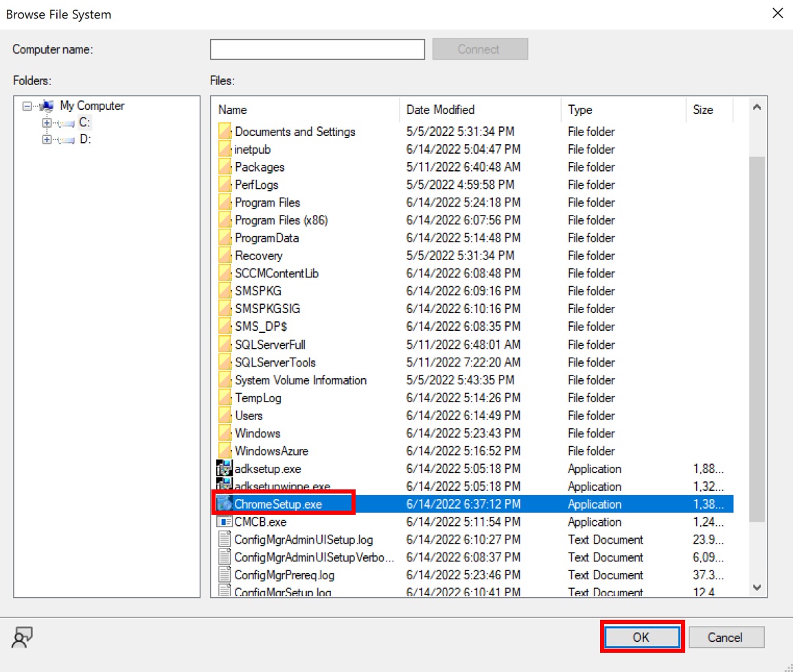Click the C: drive icon
Image resolution: width=793 pixels, height=672 pixels.
(66, 123)
